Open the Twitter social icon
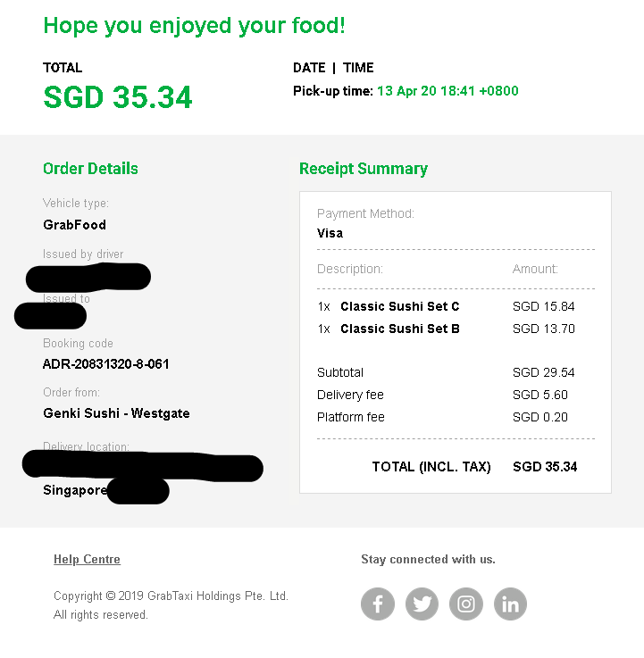644x658 pixels. coord(422,604)
